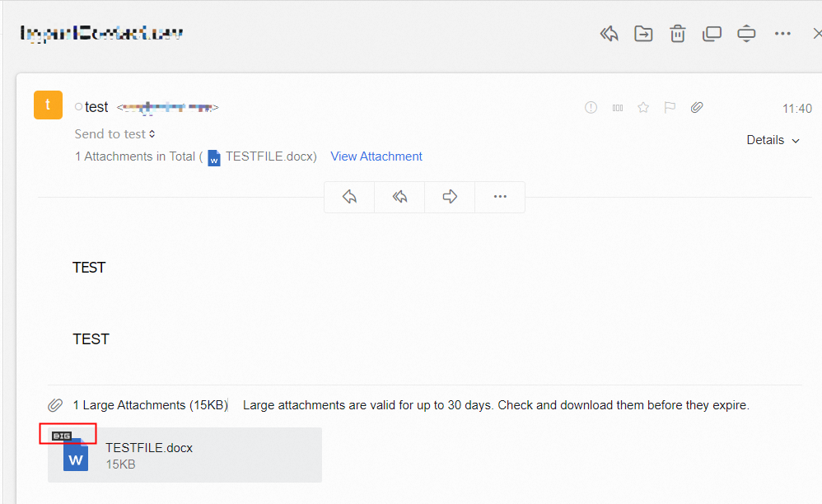This screenshot has height=504, width=822.
Task: Star this email
Action: 643,107
